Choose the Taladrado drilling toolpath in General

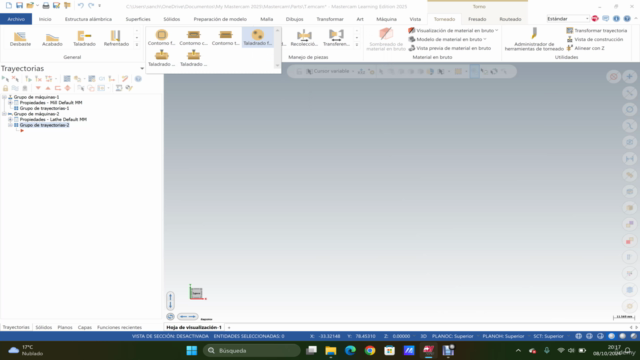click(x=84, y=38)
